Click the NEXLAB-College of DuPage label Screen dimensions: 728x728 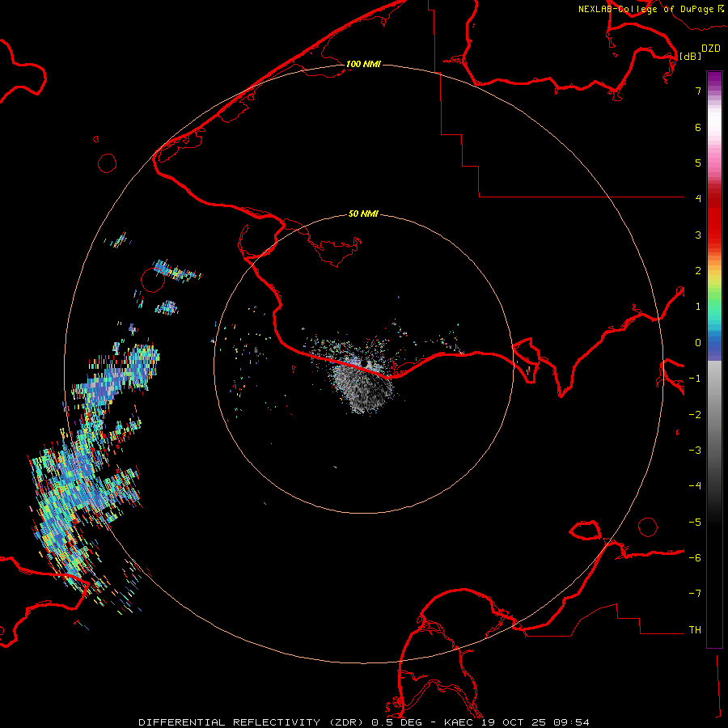(x=645, y=9)
